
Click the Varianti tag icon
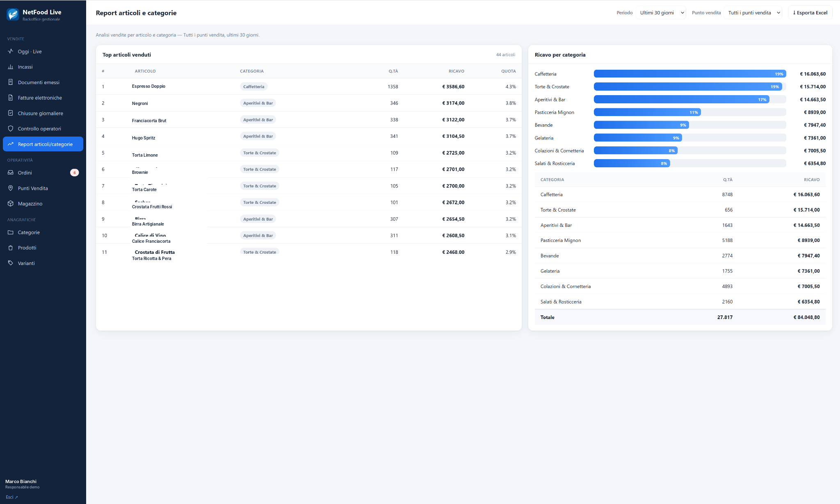point(11,263)
